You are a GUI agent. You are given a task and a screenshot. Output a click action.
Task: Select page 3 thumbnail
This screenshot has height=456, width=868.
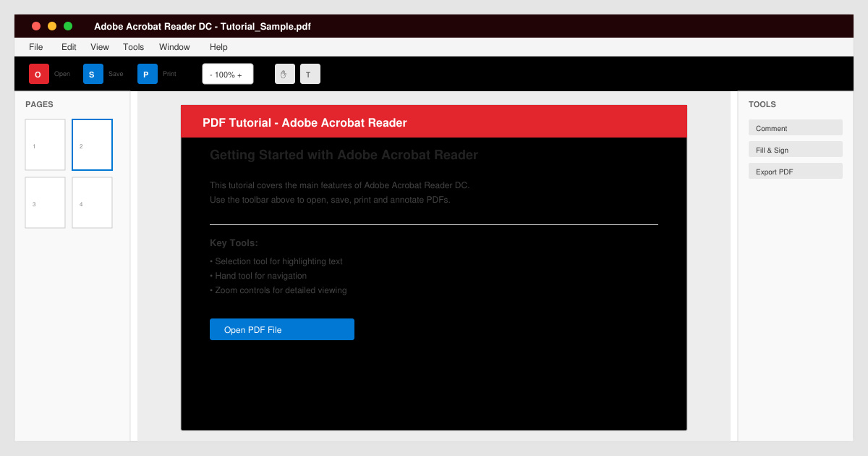click(x=45, y=203)
